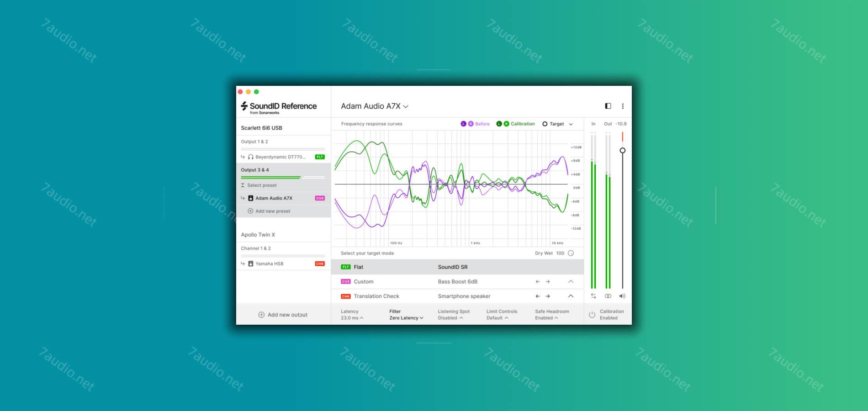868x411 pixels.
Task: Click the Dry Wet knob icon
Action: tap(571, 253)
